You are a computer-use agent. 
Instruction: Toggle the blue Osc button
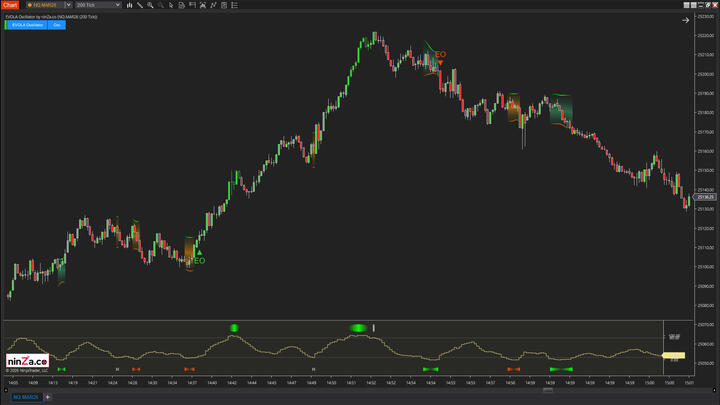pos(57,25)
